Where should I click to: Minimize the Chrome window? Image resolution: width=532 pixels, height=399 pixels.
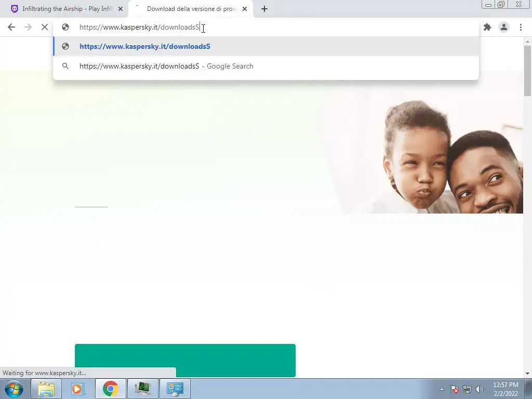(x=488, y=4)
